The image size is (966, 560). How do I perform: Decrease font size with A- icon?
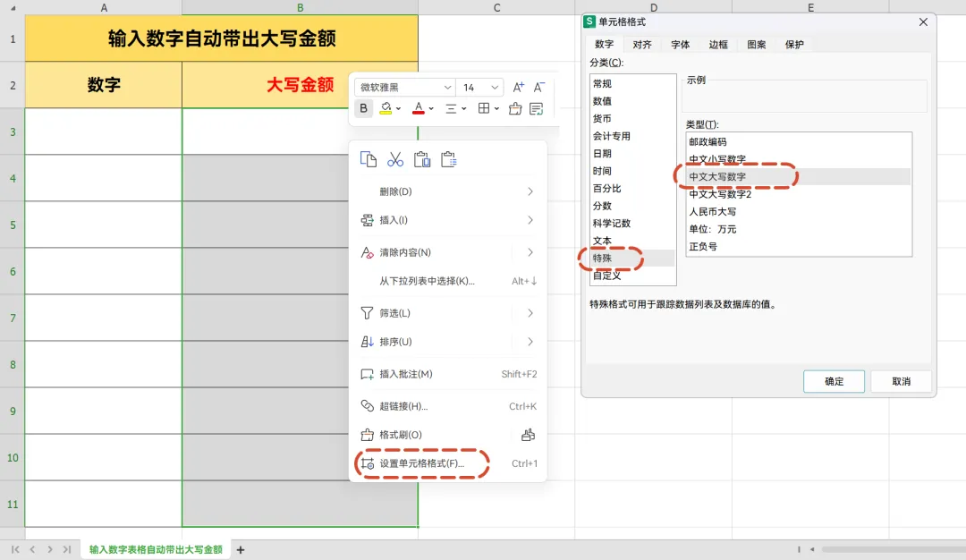click(539, 87)
